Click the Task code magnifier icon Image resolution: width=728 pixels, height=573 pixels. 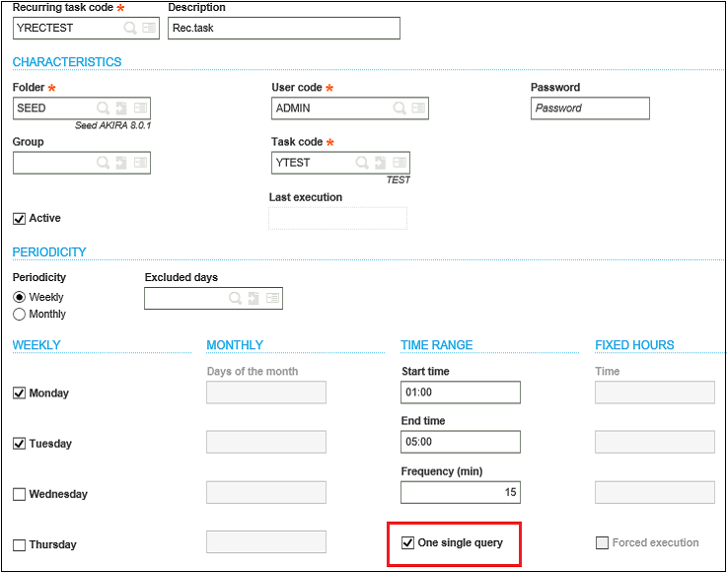tap(362, 163)
